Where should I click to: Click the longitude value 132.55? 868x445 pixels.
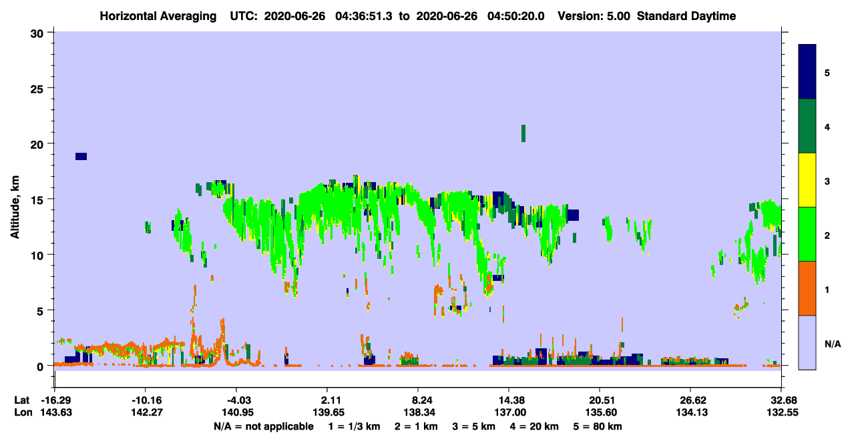coord(781,412)
